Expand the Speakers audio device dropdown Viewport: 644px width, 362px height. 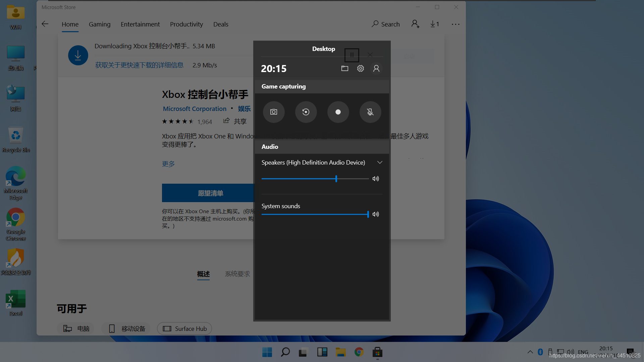(x=379, y=162)
